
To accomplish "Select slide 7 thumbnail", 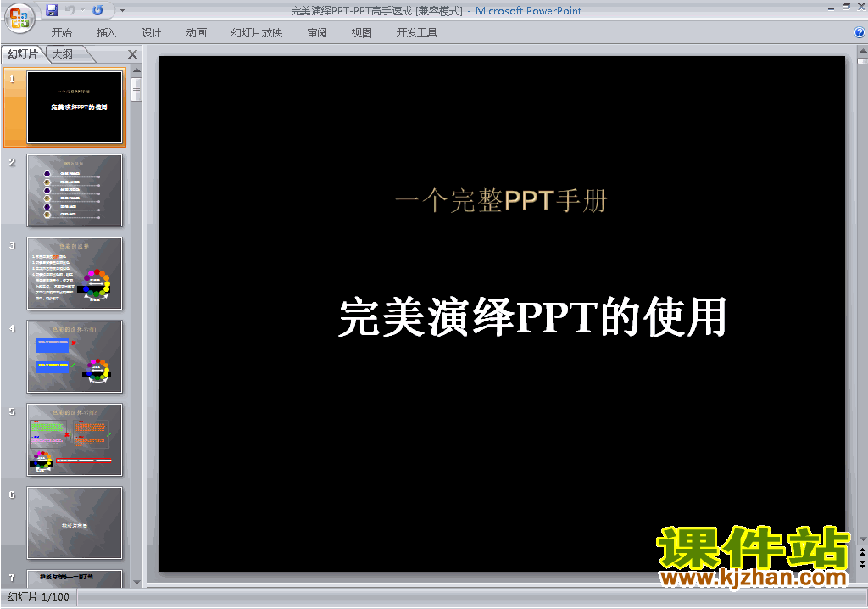I will [x=75, y=578].
